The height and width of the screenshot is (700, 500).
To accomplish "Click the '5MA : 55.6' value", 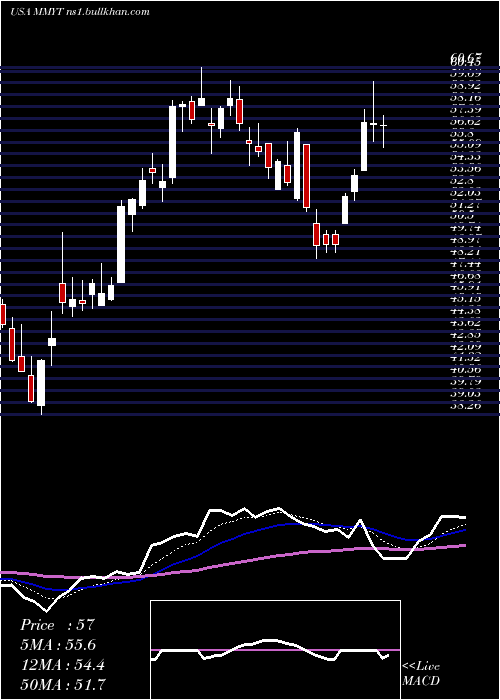I will click(x=58, y=645).
